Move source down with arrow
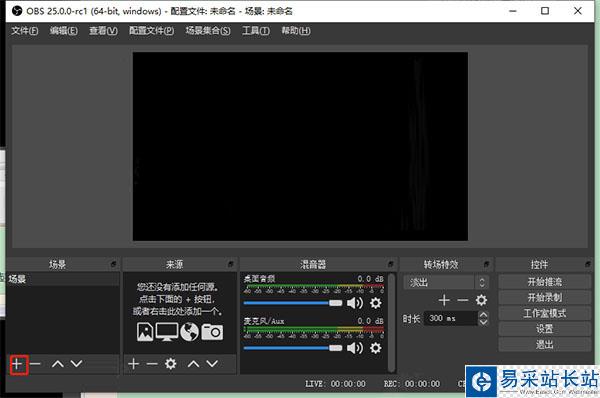Image resolution: width=600 pixels, height=398 pixels. click(212, 364)
